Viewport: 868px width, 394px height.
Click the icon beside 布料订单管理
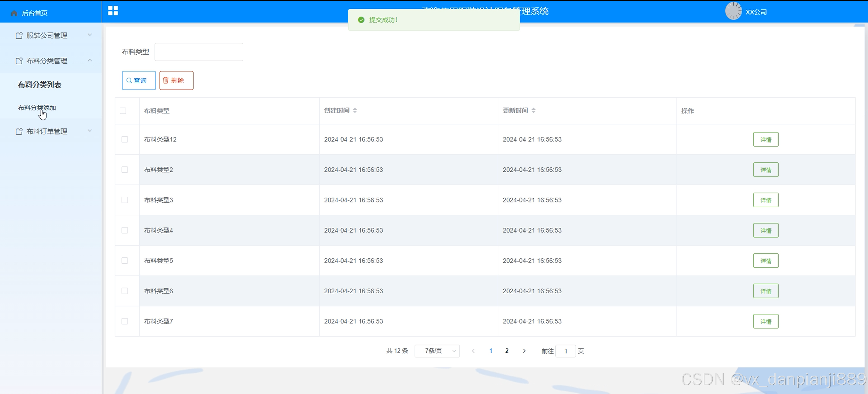19,132
